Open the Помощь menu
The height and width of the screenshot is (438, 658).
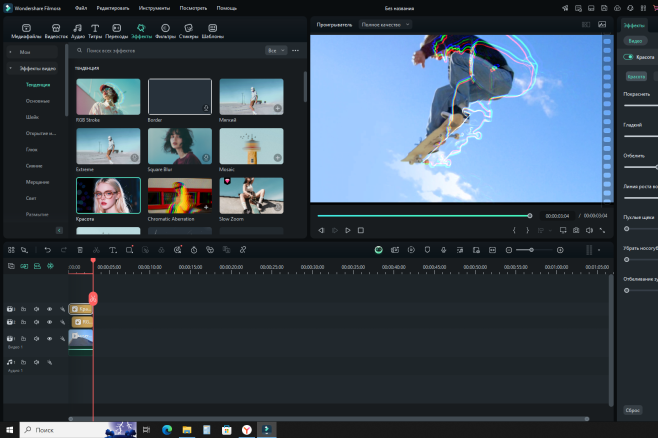tap(227, 8)
